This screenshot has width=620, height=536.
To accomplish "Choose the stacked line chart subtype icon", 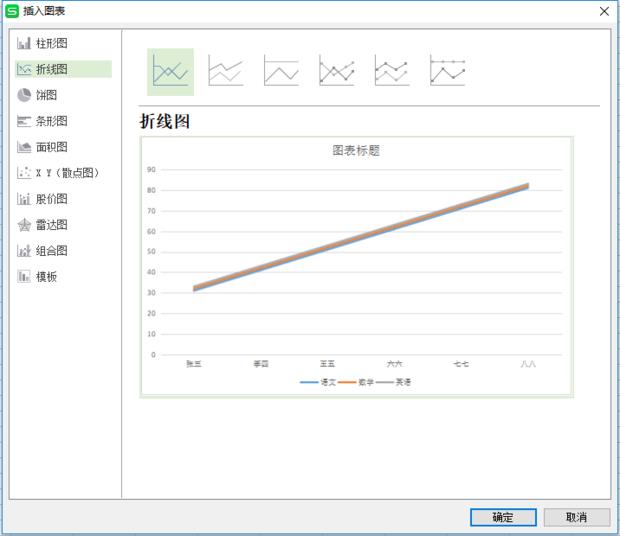I will pos(225,71).
